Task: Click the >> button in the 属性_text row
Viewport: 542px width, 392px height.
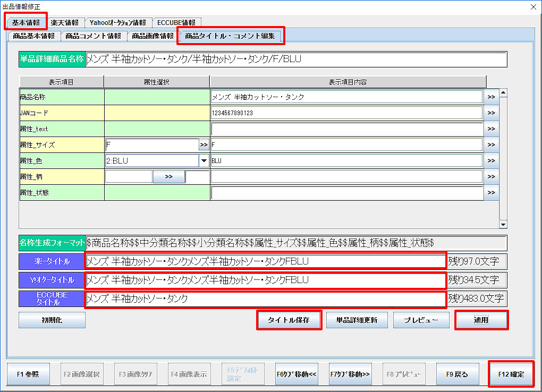Action: [490, 129]
